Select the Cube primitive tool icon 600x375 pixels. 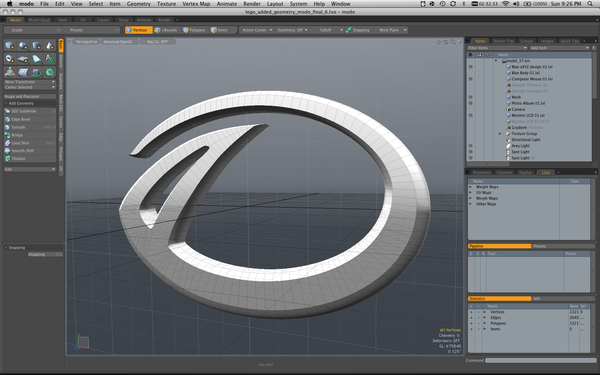pos(10,46)
